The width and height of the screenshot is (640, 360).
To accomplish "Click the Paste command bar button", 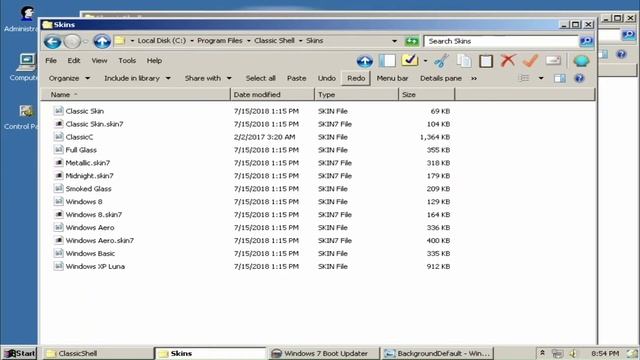I will pyautogui.click(x=296, y=78).
